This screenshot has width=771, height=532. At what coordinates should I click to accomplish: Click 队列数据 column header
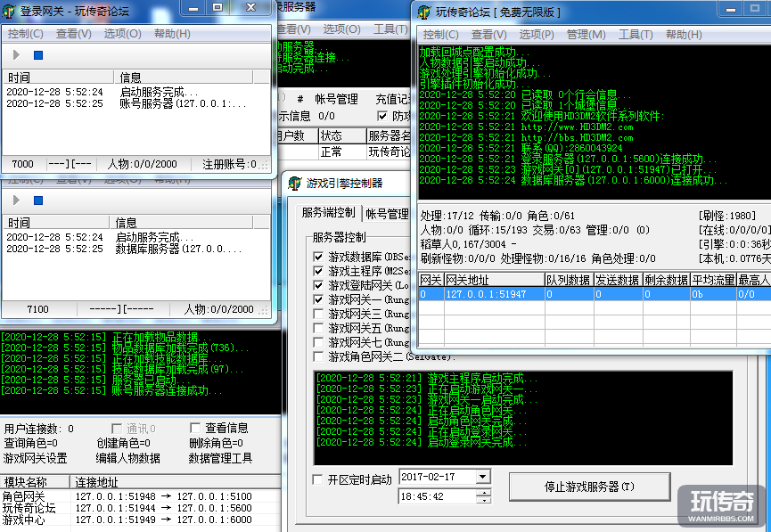coord(569,280)
